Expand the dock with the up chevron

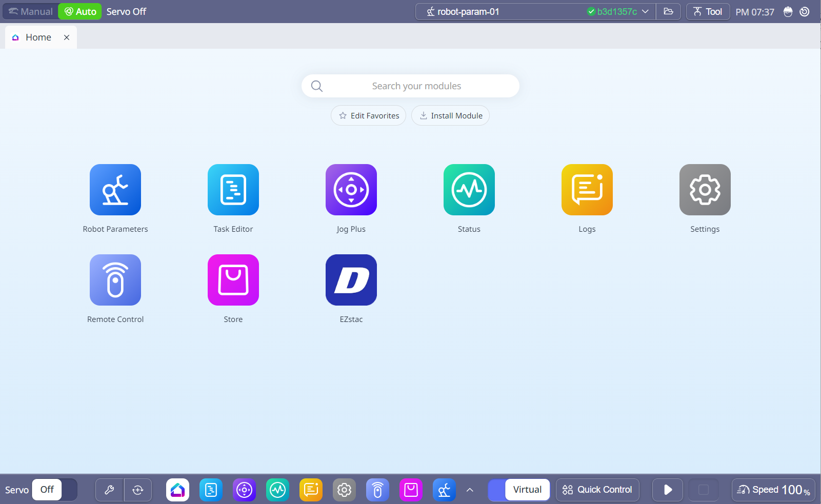[470, 490]
